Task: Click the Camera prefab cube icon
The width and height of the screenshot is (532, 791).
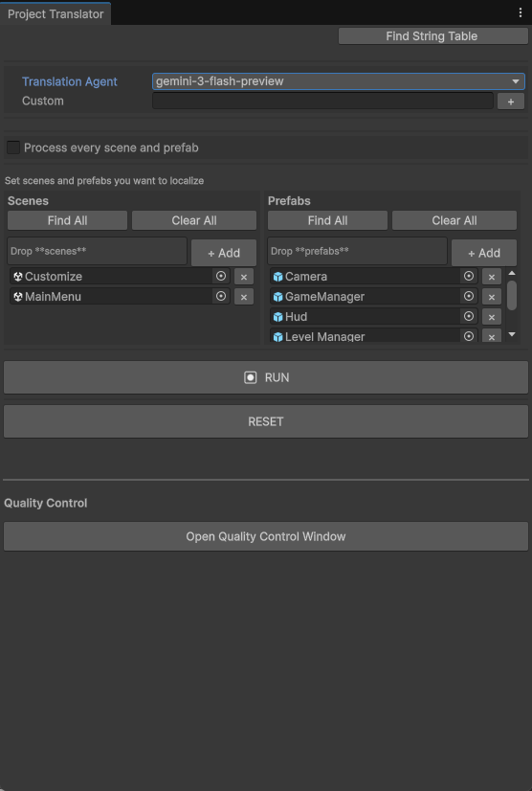Action: 277,277
